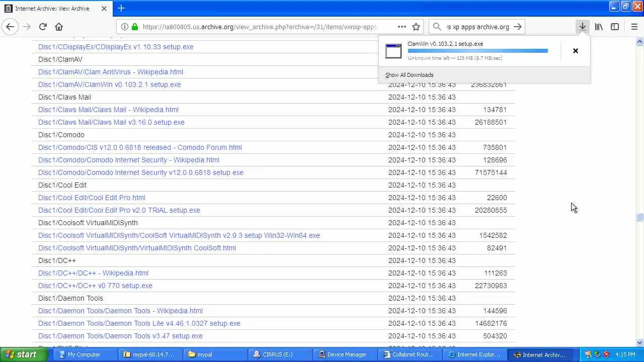Open Clam AntiVirus - Wikipedia.html link
The image size is (644, 362).
pos(111,72)
